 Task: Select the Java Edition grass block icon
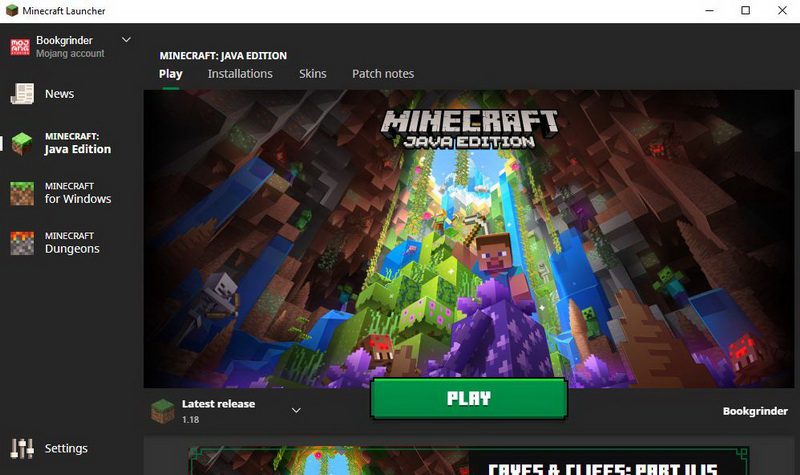(x=22, y=143)
